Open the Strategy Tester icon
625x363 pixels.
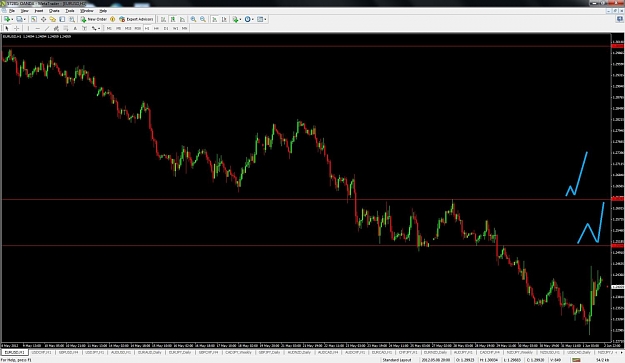tap(72, 19)
